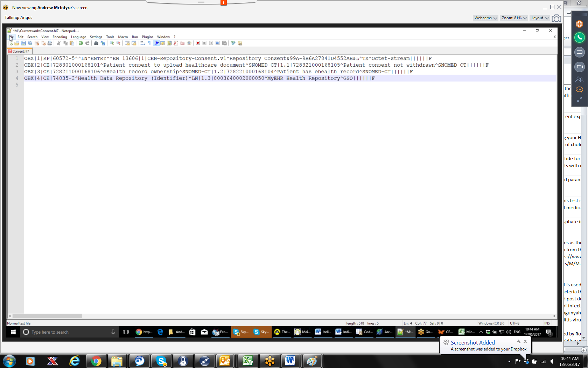Click the red record macro icon
The height and width of the screenshot is (368, 588).
(x=198, y=43)
